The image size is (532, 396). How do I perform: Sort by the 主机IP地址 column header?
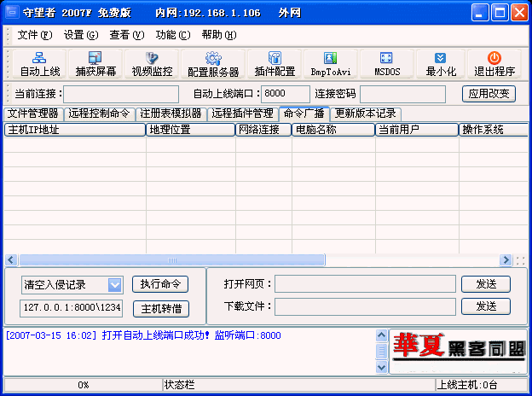(x=75, y=130)
